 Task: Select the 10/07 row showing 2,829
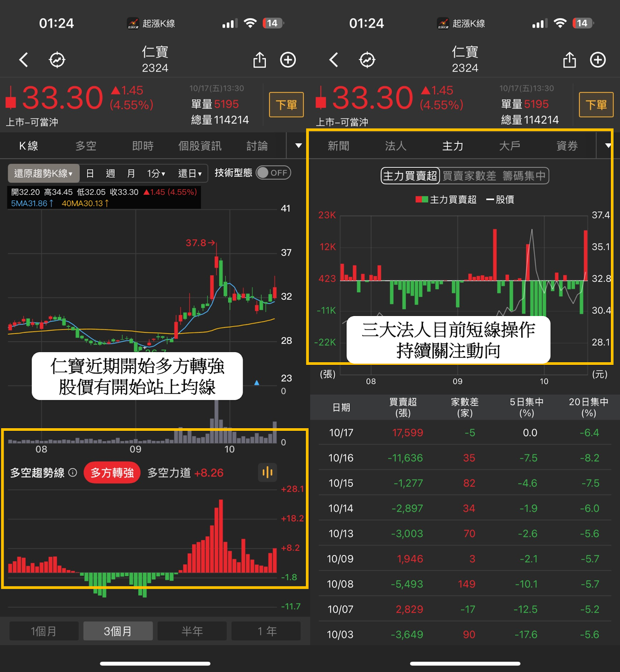click(465, 609)
